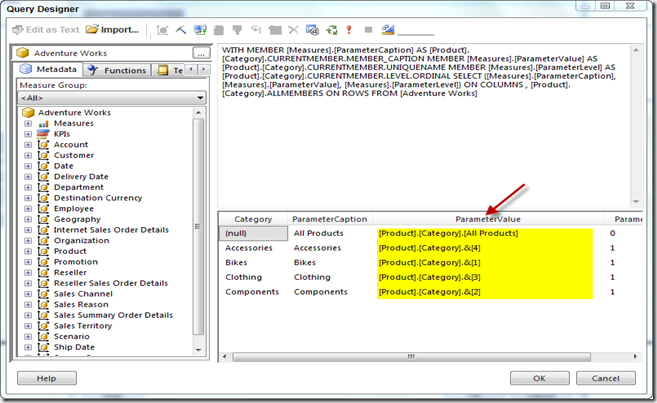Click the Delete X toolbar icon
The width and height of the screenshot is (657, 403).
click(293, 30)
